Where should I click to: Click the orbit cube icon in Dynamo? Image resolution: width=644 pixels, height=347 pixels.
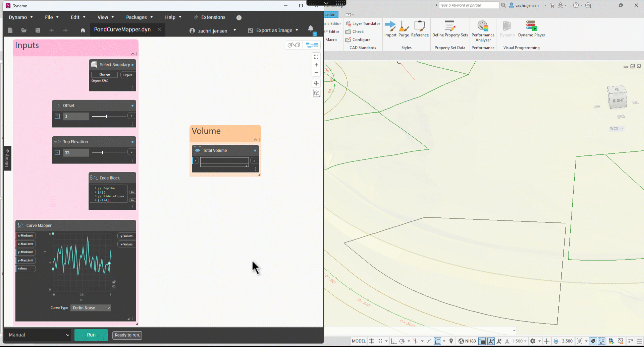click(316, 93)
